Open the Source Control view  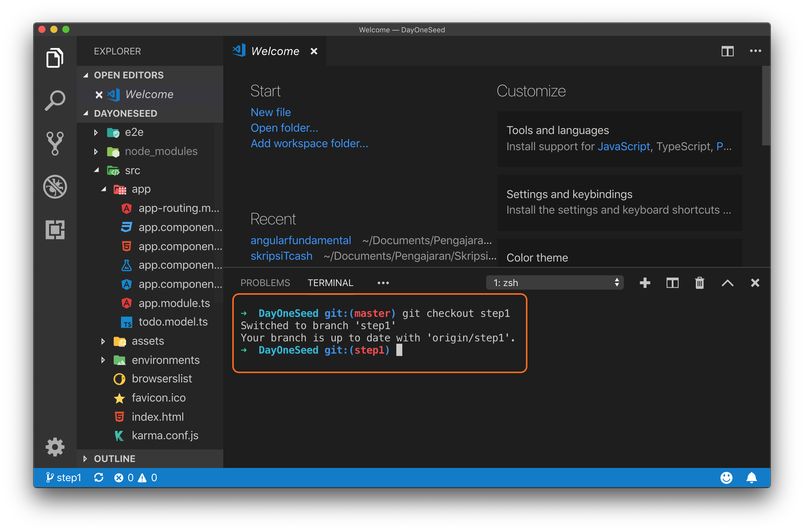(x=55, y=144)
